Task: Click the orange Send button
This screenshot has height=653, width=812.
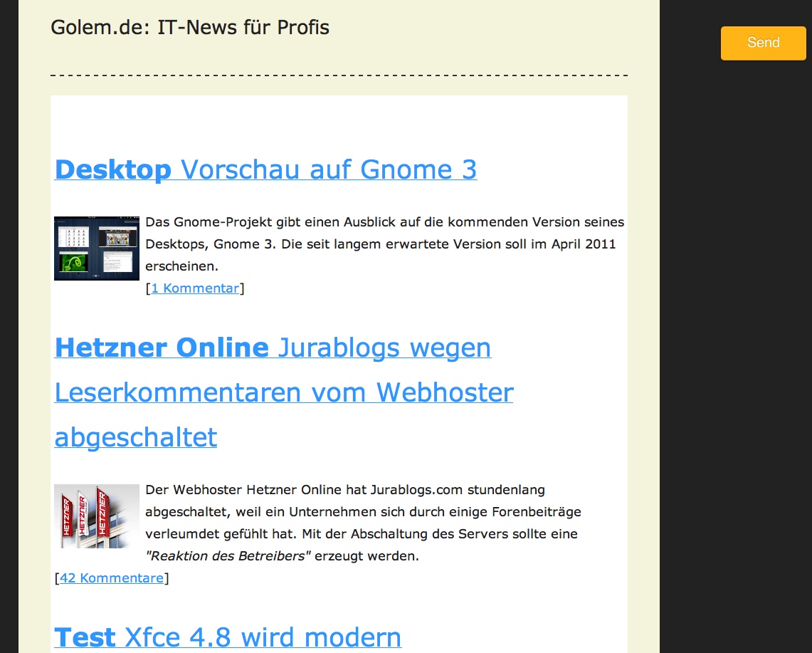Action: click(x=763, y=43)
